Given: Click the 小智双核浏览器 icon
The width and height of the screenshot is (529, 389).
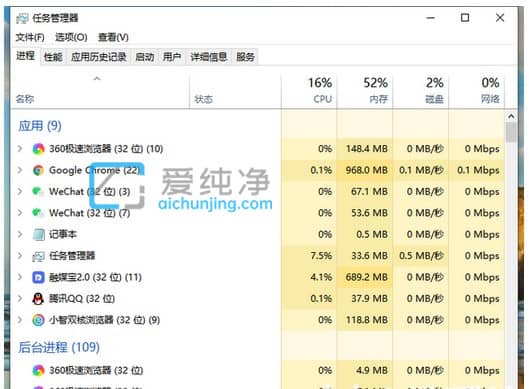Looking at the screenshot, I should (x=38, y=320).
